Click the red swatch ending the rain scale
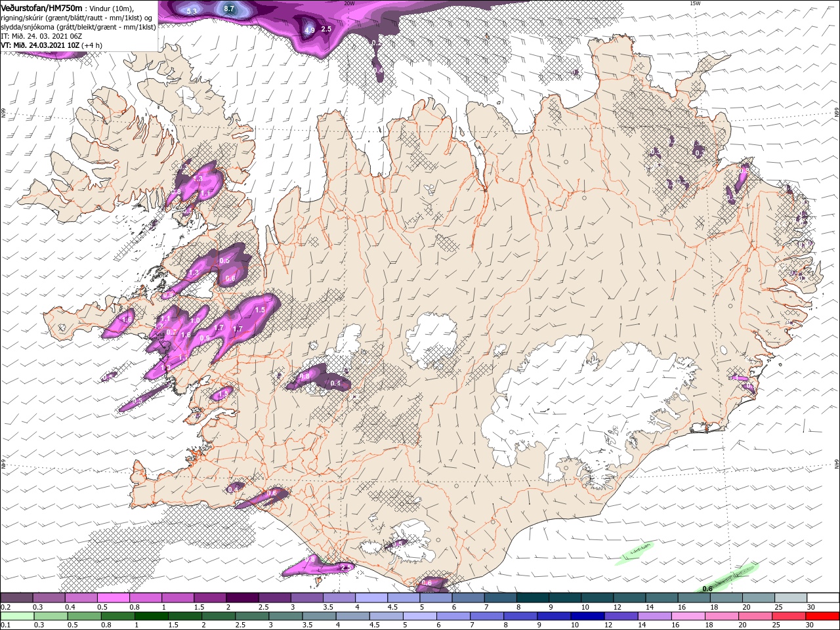 click(823, 616)
